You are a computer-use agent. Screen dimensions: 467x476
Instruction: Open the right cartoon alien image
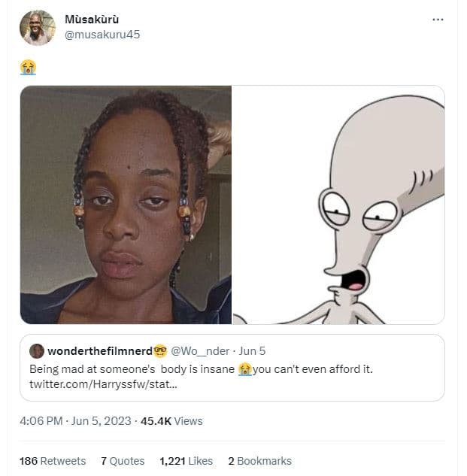338,205
